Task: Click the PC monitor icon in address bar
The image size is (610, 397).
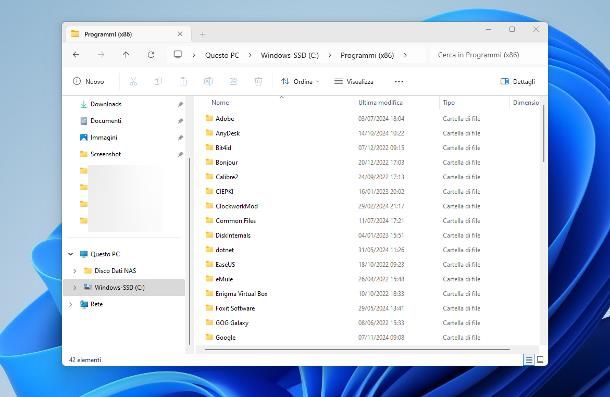Action: pos(178,54)
